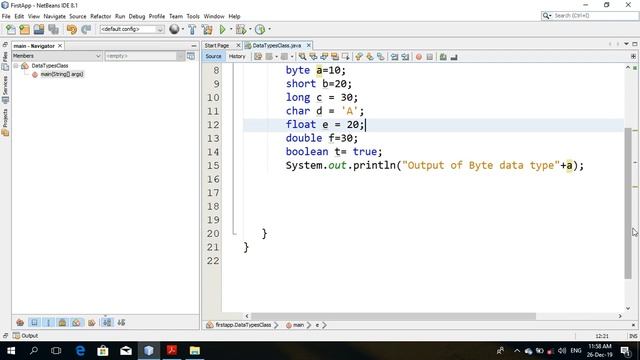Toggle Show Non-Public Members filter in Navigator
Viewport: 640px width, 360px height.
(62, 322)
